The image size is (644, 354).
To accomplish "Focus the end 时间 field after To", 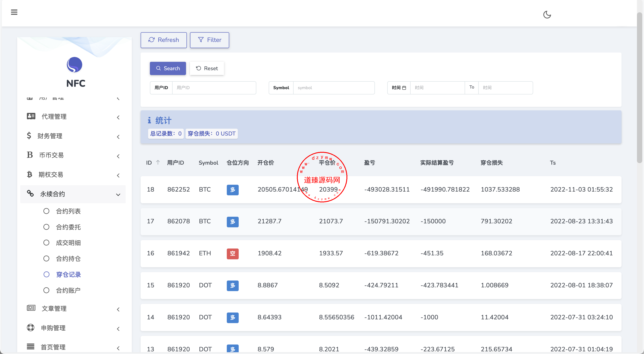I will [506, 88].
